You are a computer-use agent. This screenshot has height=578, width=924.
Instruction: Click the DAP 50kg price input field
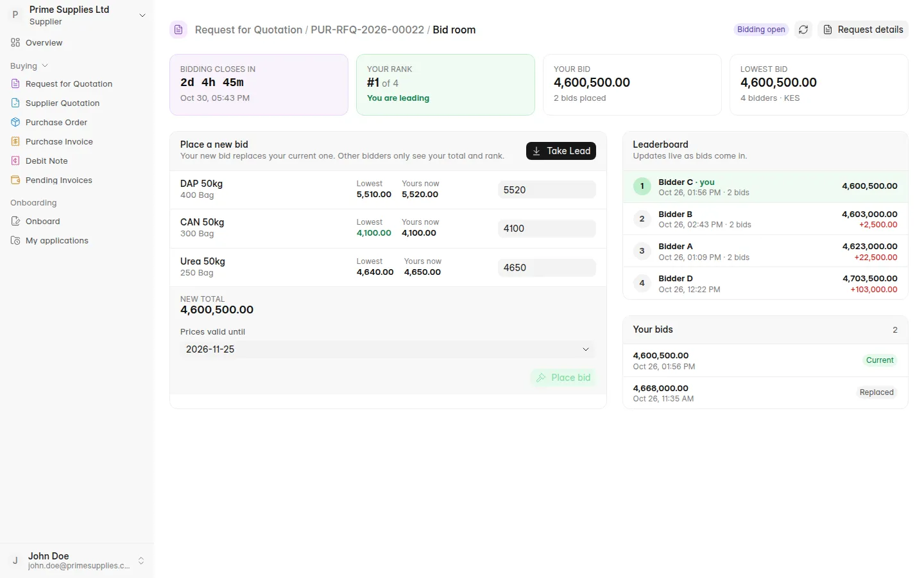pos(547,190)
